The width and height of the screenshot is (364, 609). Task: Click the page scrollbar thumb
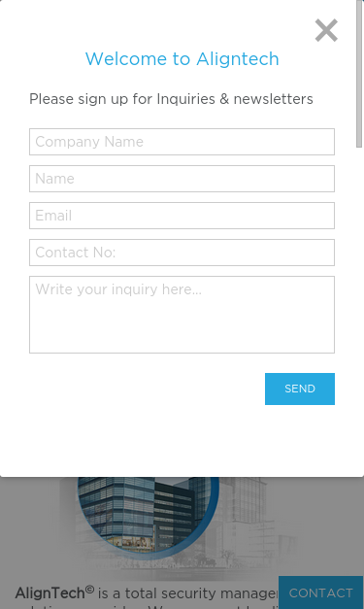(359, 74)
